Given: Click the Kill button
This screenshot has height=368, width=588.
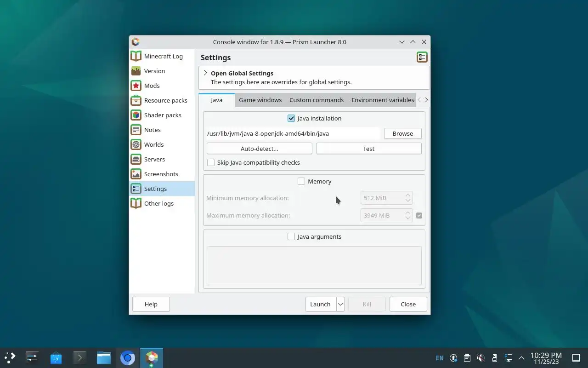Looking at the screenshot, I should (x=367, y=304).
